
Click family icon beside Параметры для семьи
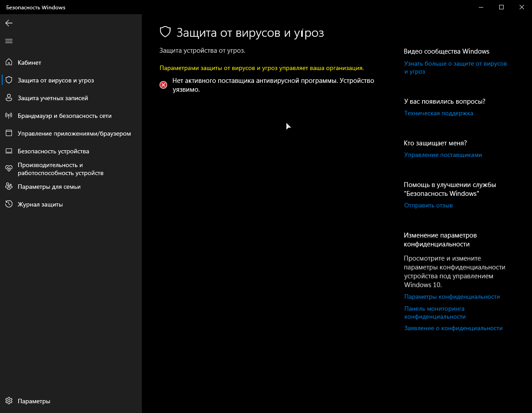pos(9,187)
